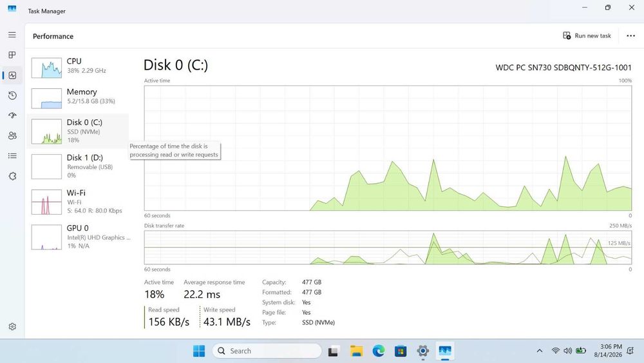Select the GPU 0 performance entry
Screen dimensions: 644x363
click(79, 237)
